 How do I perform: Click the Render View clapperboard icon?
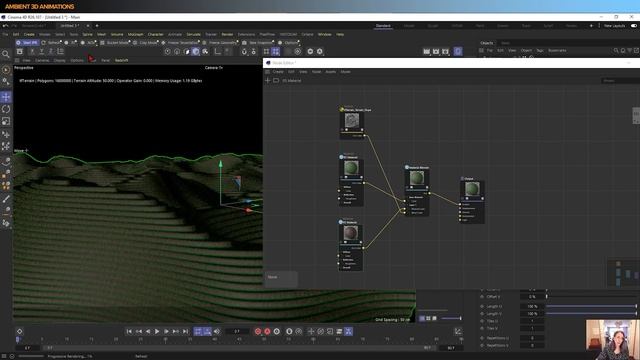(x=427, y=51)
